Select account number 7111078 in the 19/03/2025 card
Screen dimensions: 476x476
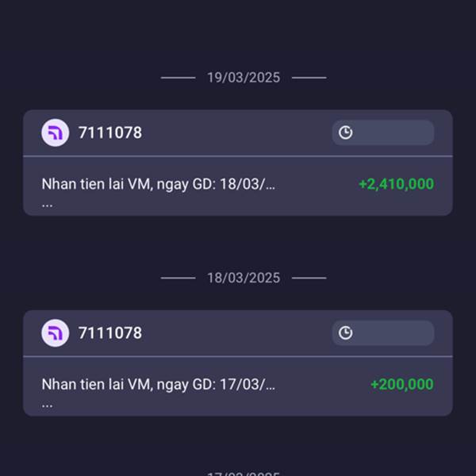point(109,132)
